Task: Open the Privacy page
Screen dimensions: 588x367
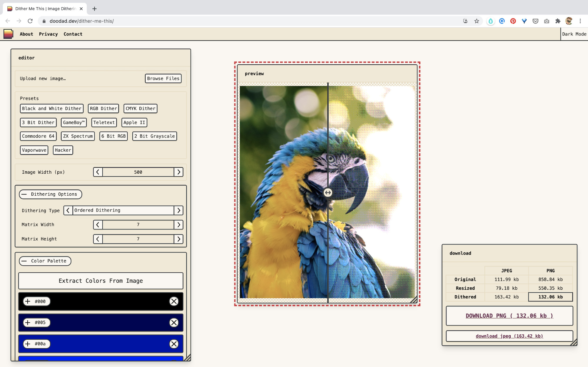Action: click(48, 34)
